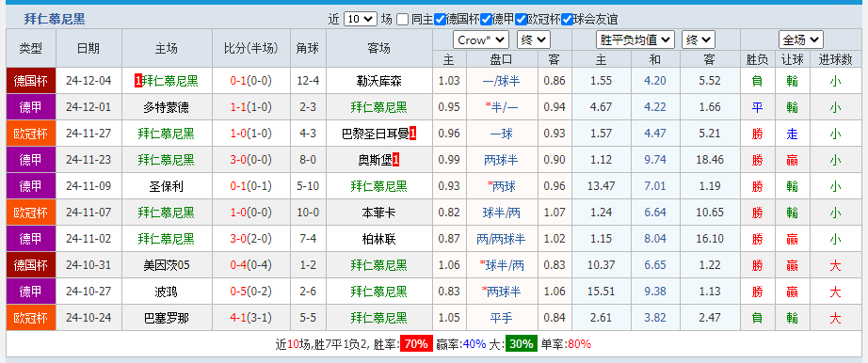Click the score 0-5(0-2) at 波鸿

coord(251,292)
